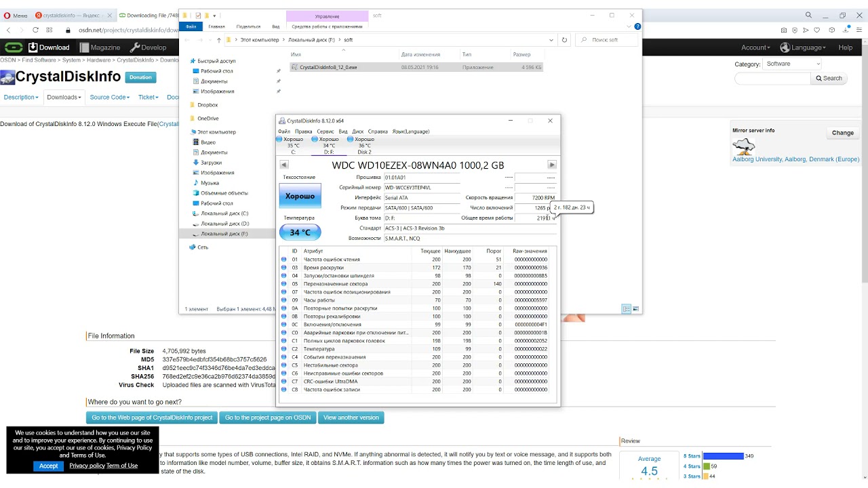Screen dimensions: 868x488
Task: Open the Сервис menu in CrystalDiskInfo
Action: tap(325, 131)
